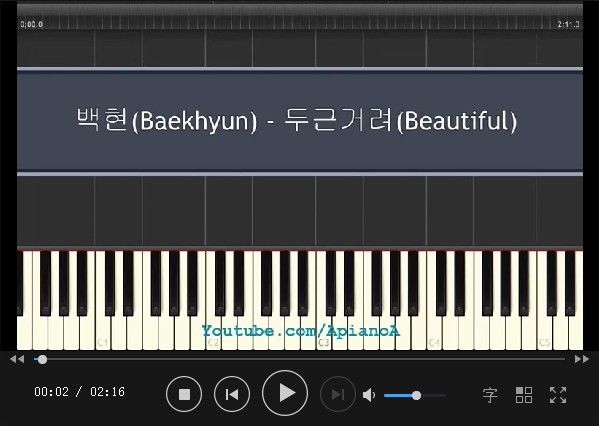Click the elapsed time 00:02 display

[52, 392]
